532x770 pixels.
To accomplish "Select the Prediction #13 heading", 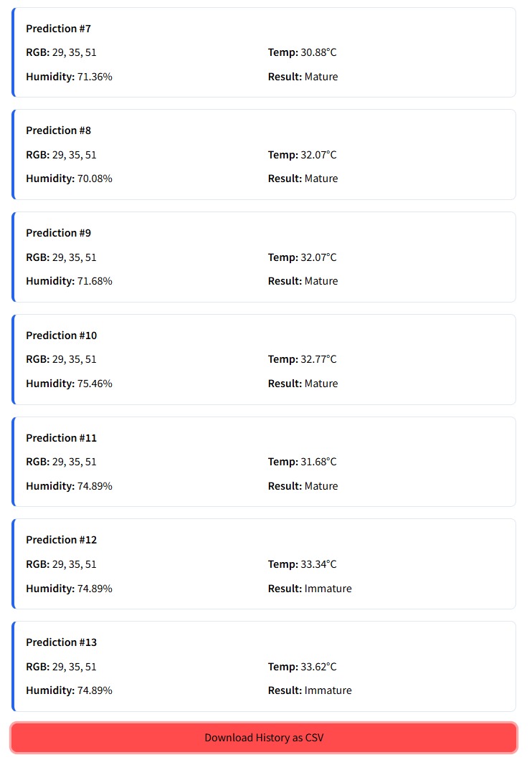I will 61,642.
